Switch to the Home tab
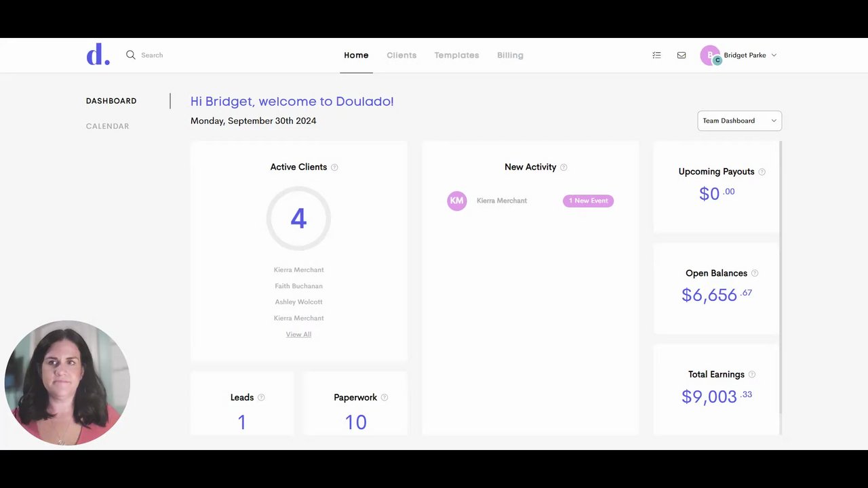The width and height of the screenshot is (868, 488). 356,56
